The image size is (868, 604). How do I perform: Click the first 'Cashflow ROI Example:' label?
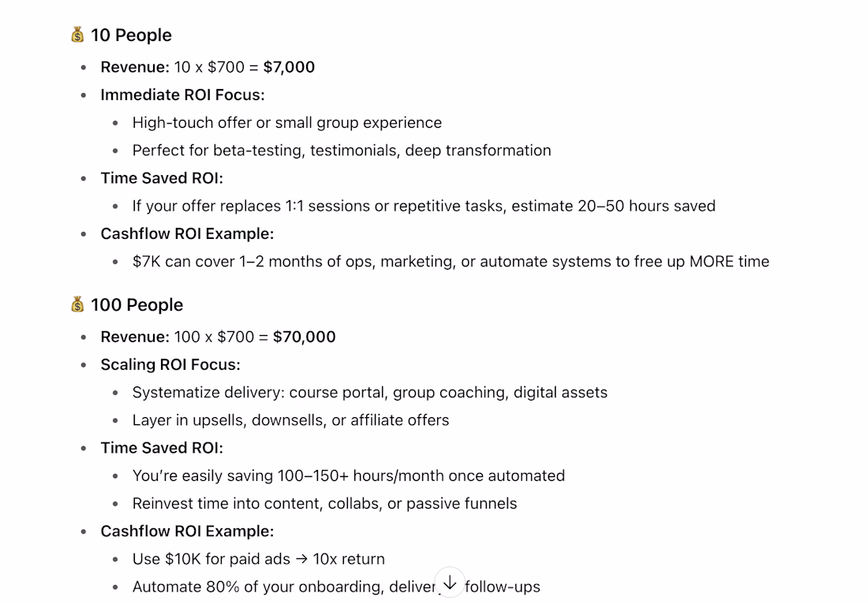[187, 233]
